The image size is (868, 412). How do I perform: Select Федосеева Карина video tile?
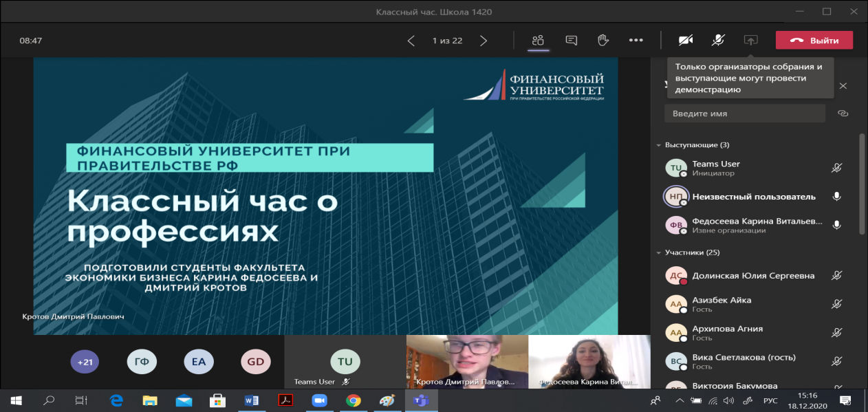[x=589, y=362]
